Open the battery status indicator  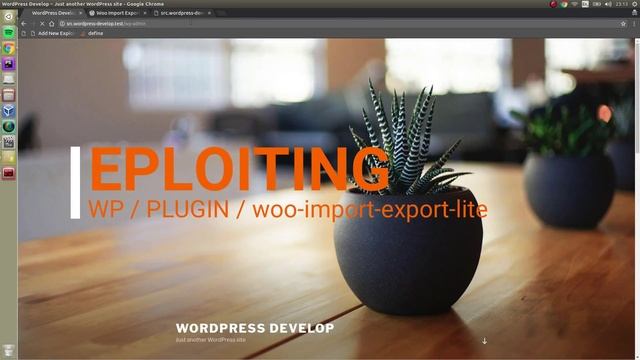click(597, 4)
